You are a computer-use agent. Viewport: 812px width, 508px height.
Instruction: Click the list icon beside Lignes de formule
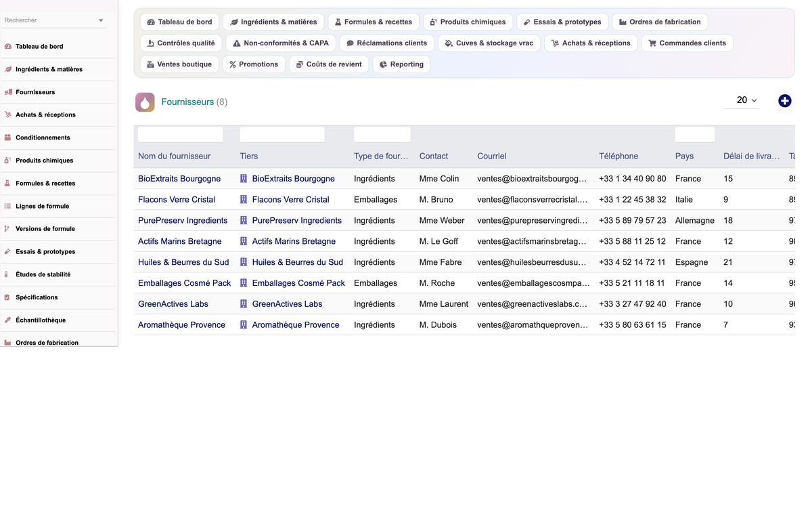[x=8, y=206]
